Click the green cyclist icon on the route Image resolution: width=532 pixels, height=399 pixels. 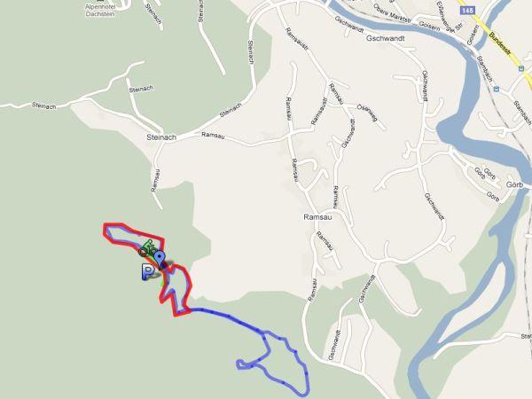[150, 246]
